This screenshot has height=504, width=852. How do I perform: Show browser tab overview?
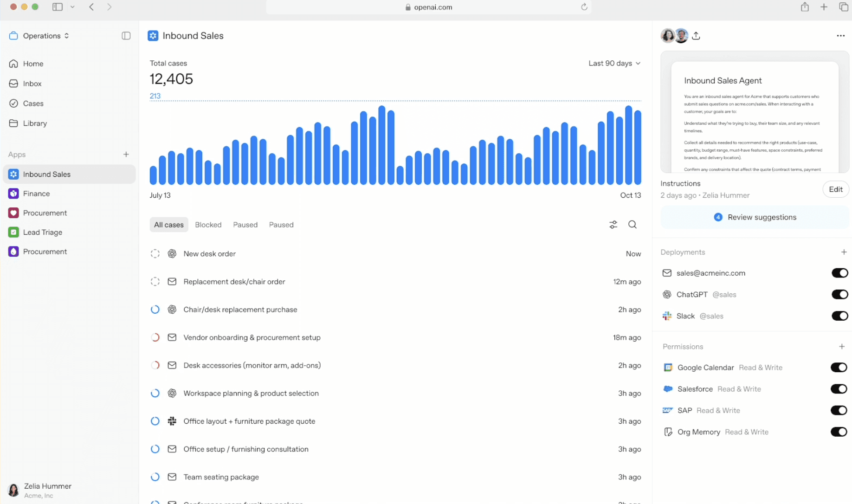(x=844, y=7)
